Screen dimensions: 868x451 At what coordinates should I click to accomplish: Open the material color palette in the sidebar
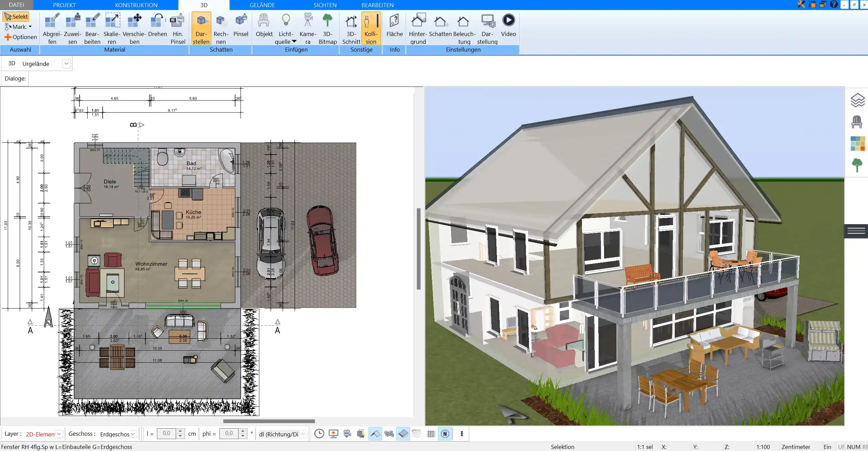click(857, 144)
